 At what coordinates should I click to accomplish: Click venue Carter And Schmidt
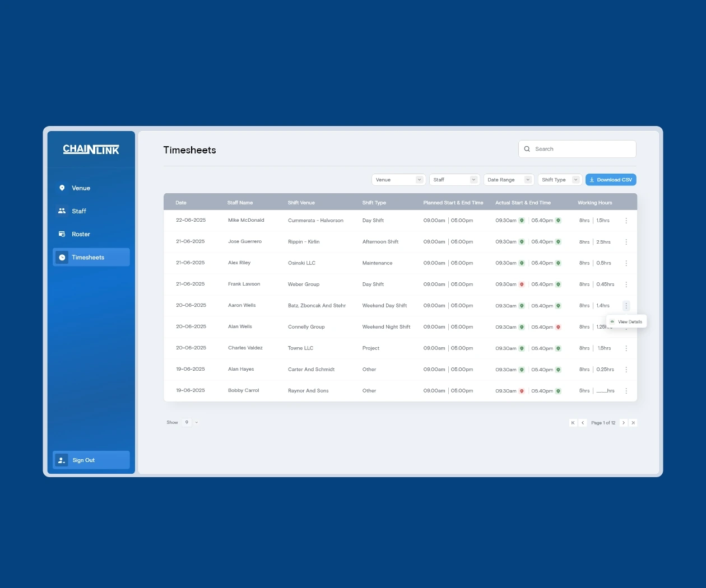(x=311, y=370)
